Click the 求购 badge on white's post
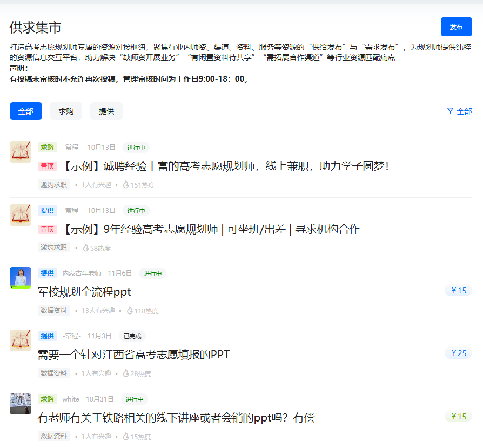Image resolution: width=483 pixels, height=448 pixels. pos(47,399)
